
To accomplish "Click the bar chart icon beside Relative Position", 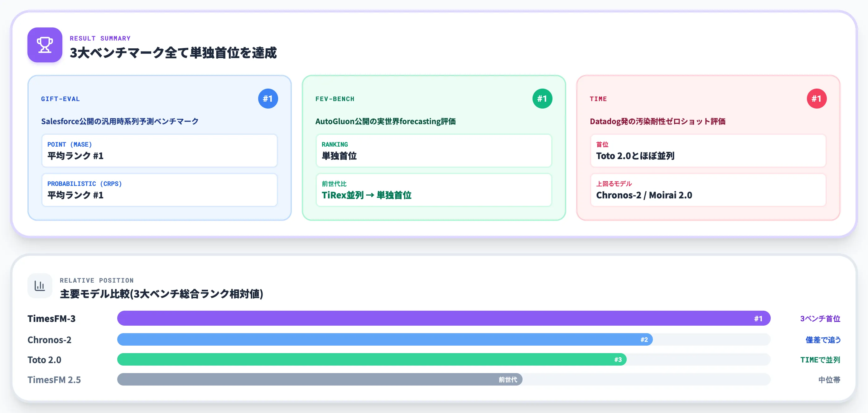I will [40, 286].
